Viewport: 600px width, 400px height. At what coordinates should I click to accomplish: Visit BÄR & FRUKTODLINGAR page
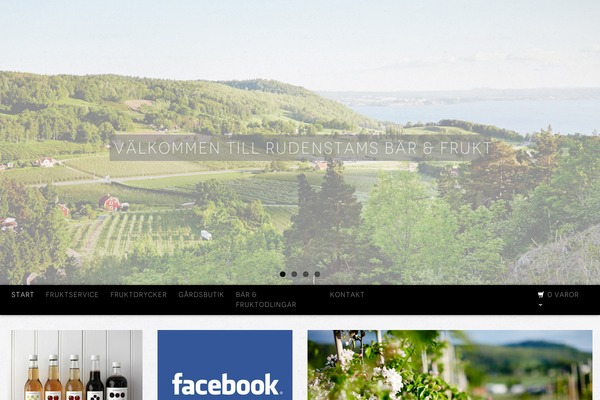(266, 300)
